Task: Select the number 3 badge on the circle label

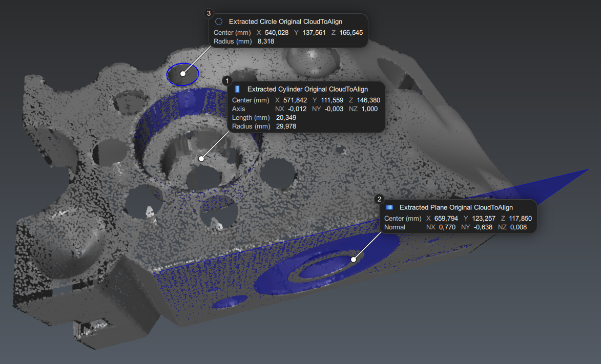Action: (208, 13)
